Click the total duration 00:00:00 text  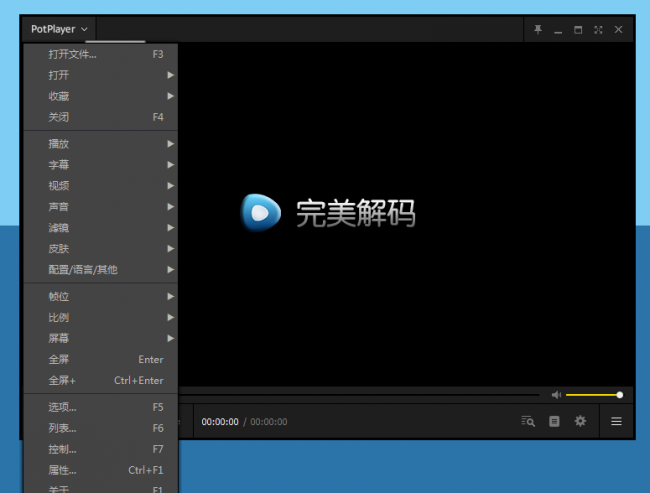click(269, 422)
